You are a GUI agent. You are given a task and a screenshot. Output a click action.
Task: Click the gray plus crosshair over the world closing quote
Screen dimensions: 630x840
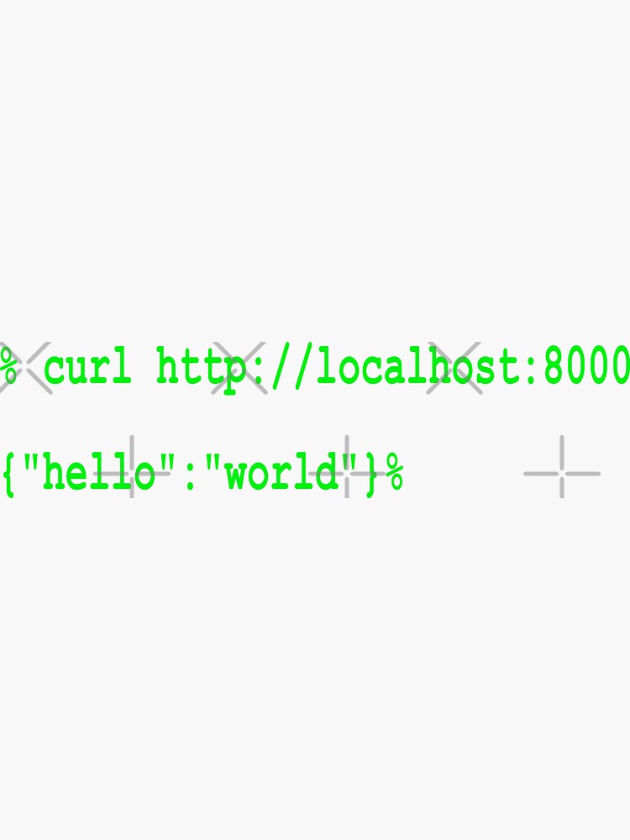tap(347, 466)
